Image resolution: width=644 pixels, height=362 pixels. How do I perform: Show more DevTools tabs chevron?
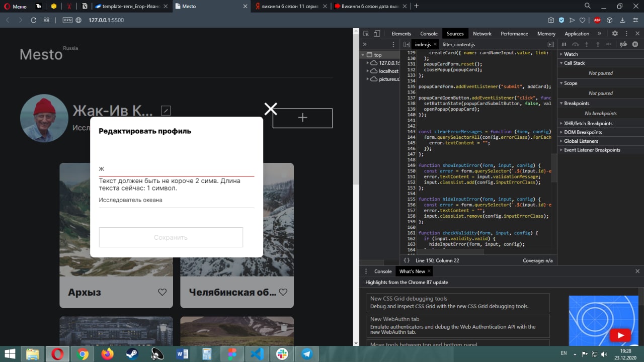click(599, 34)
